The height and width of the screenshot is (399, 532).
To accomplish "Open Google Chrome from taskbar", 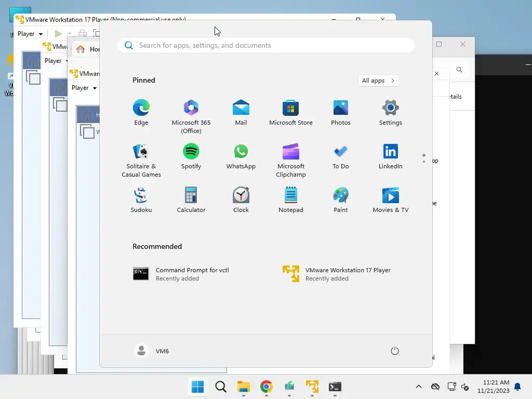I will click(267, 387).
